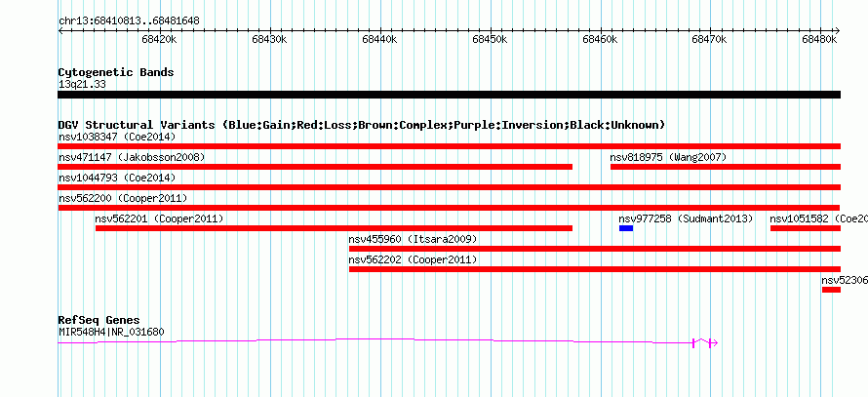Click the 68420k ruler tick label
Screen dimensions: 868x397
[159, 39]
